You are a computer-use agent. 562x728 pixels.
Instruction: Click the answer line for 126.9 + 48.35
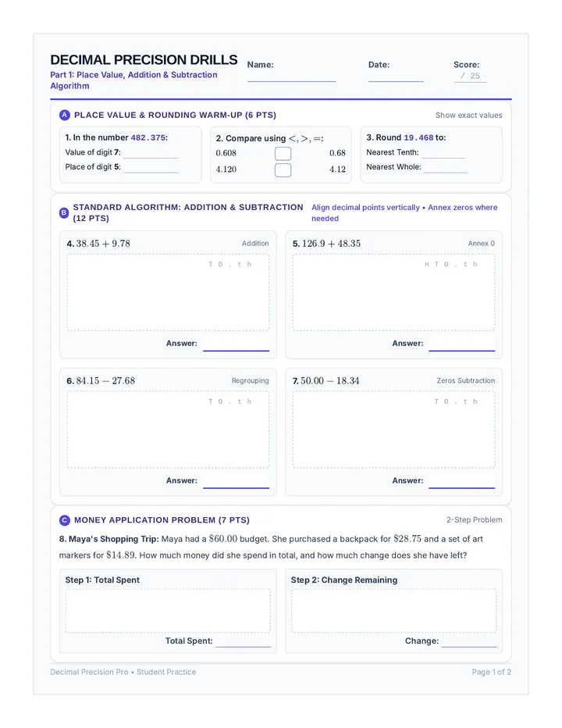(x=462, y=344)
